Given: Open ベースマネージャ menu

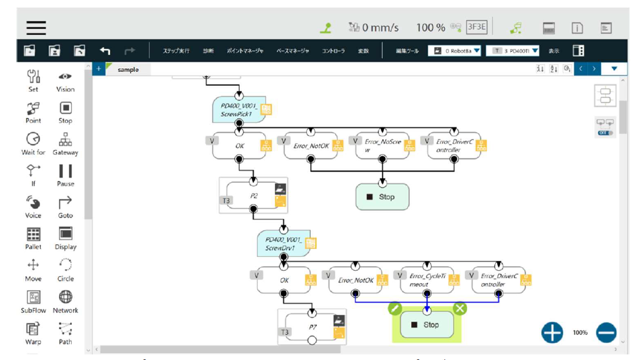Looking at the screenshot, I should coord(292,51).
